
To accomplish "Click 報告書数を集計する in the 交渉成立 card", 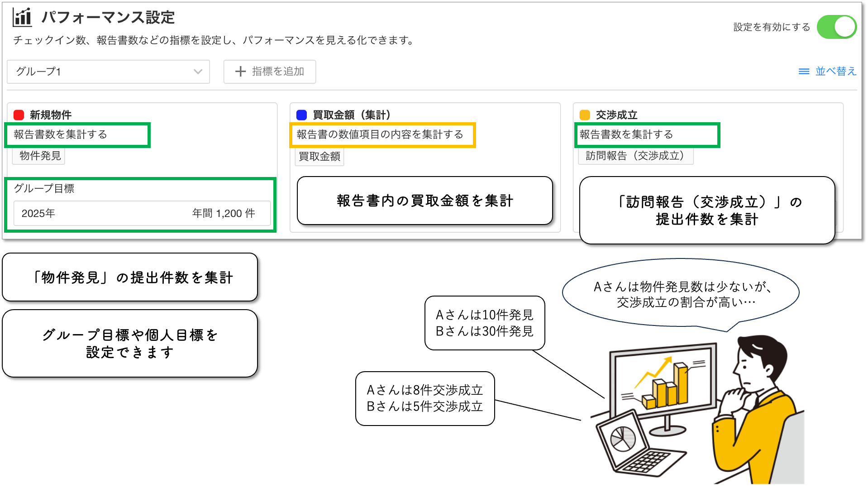I will click(626, 134).
